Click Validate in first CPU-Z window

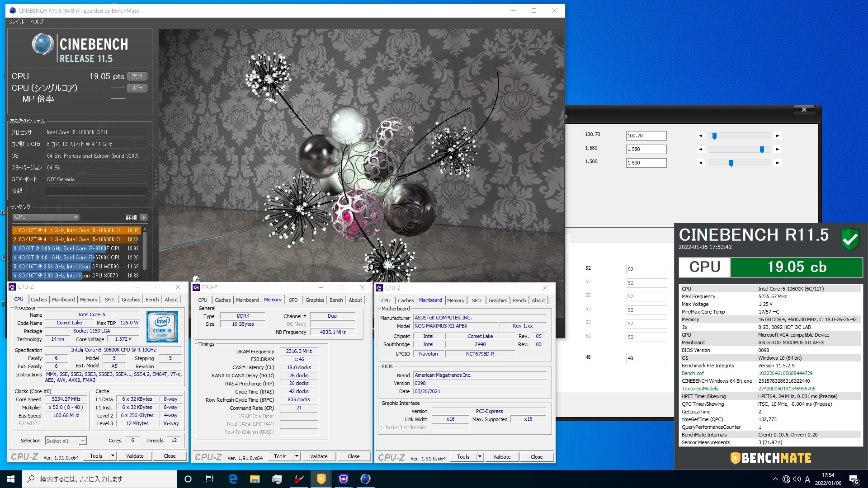tap(135, 456)
